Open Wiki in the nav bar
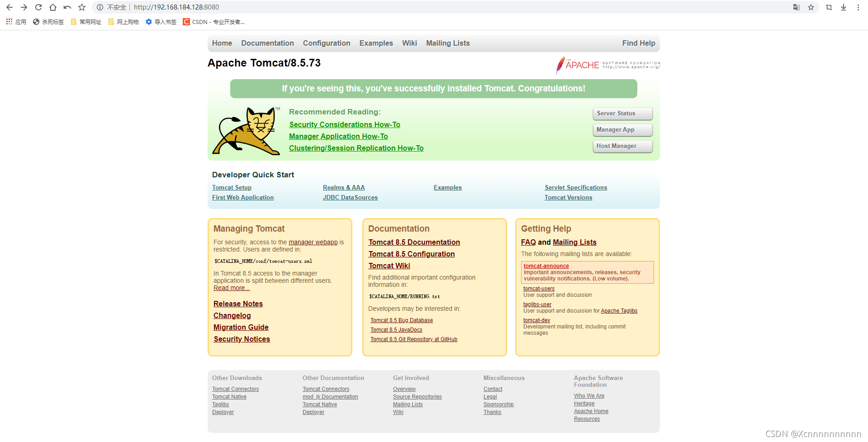Viewport: 868px width, 442px height. tap(409, 43)
